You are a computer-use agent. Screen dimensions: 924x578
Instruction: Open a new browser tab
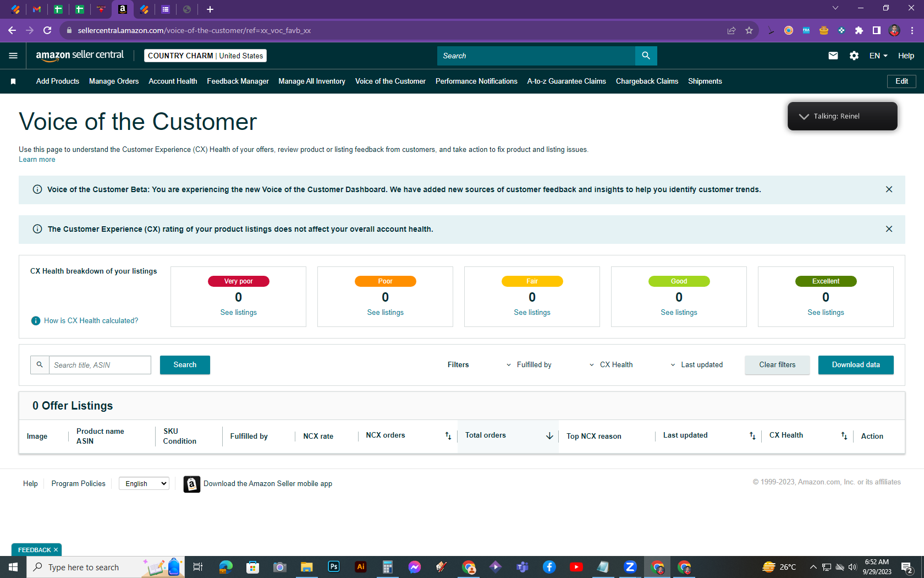click(210, 9)
